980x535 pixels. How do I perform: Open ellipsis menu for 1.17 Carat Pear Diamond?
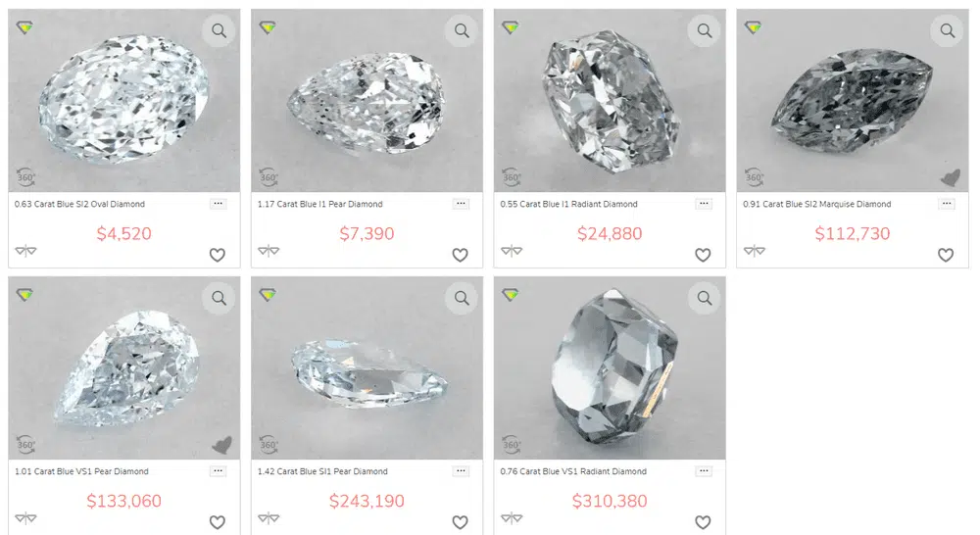pyautogui.click(x=461, y=204)
